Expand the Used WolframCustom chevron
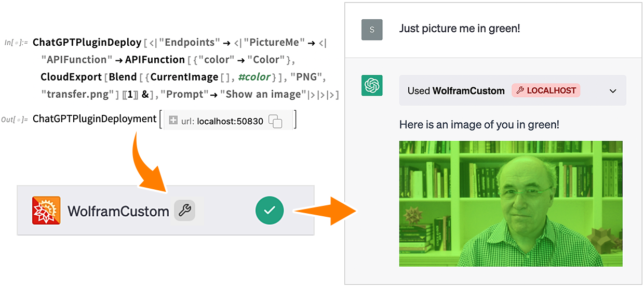Screen dimensions: 644x288 [613, 91]
